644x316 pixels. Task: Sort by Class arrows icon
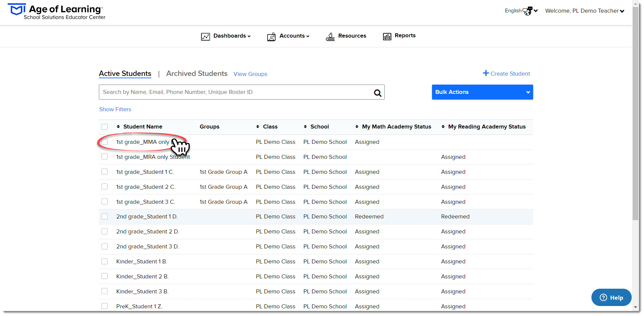coord(258,127)
